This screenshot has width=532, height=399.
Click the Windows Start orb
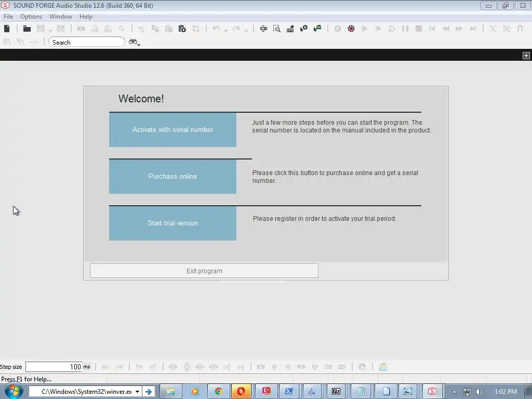click(14, 391)
